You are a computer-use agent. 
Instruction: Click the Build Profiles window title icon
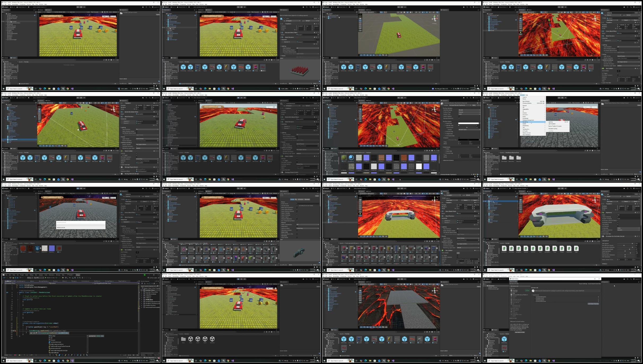pos(510,279)
